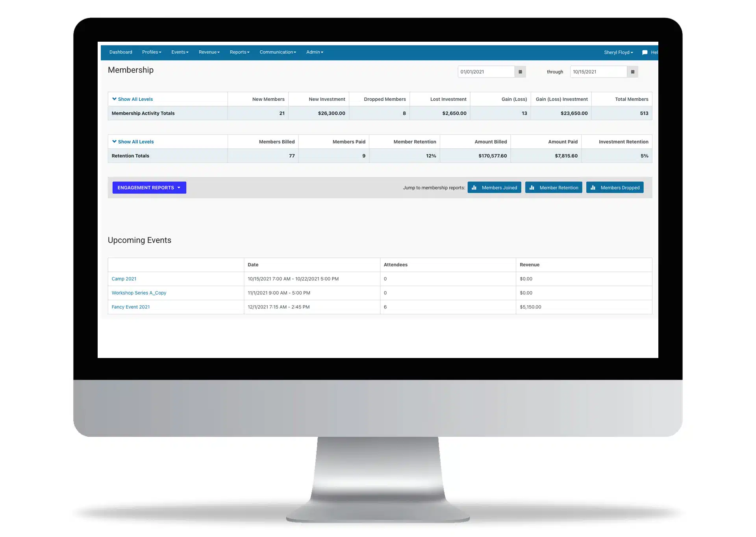Open the Revenue dropdown menu

point(209,52)
